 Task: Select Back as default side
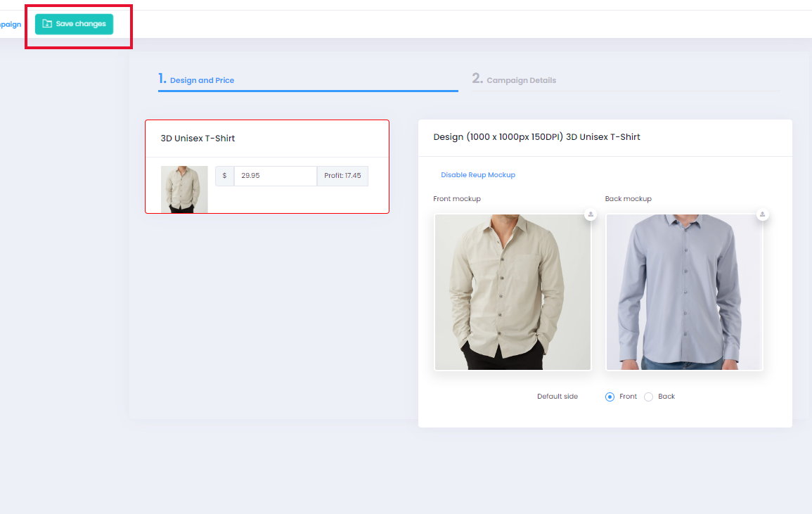coord(648,397)
